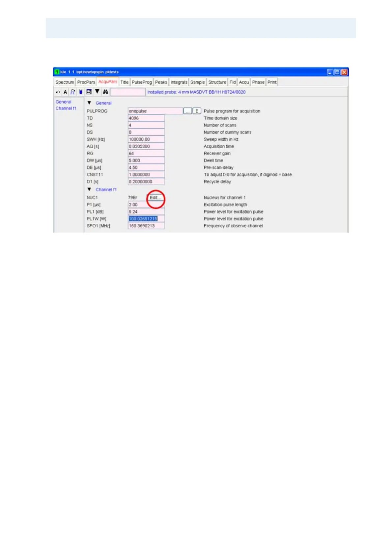Click the blue probe/sample tube icon
The image size is (392, 555).
click(x=81, y=92)
